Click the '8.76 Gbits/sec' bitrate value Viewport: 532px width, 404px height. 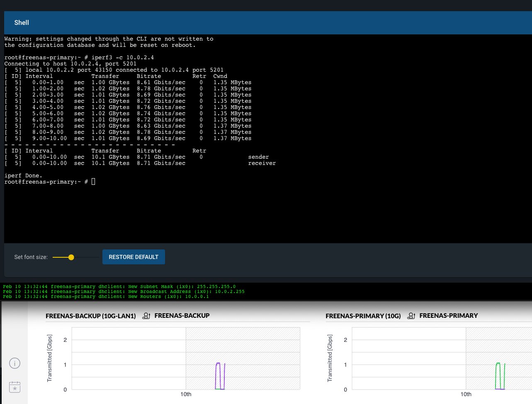point(161,107)
